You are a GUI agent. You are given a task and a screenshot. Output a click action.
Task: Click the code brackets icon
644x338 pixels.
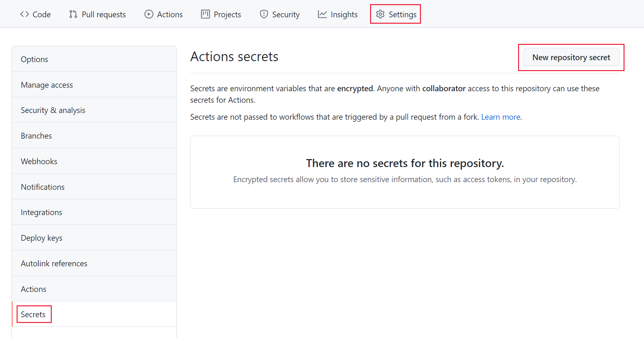coord(24,14)
